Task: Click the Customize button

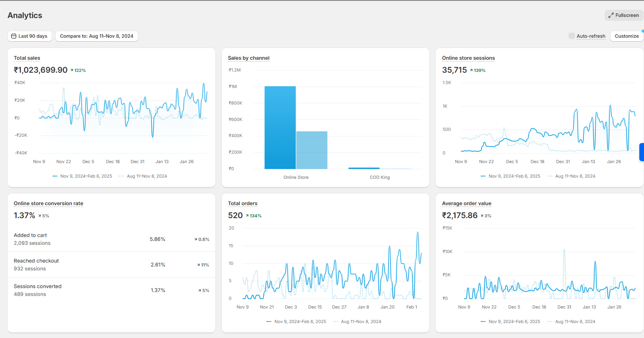Action: (x=627, y=36)
